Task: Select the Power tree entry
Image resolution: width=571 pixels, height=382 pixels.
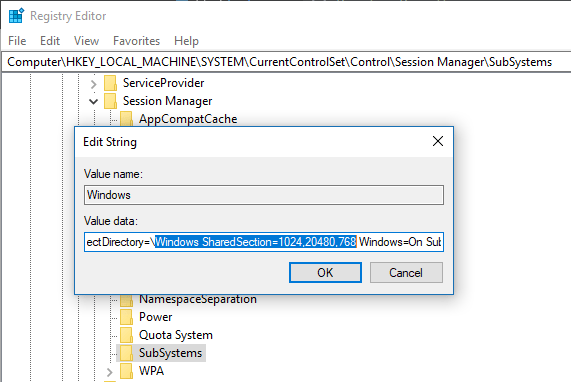Action: [155, 317]
